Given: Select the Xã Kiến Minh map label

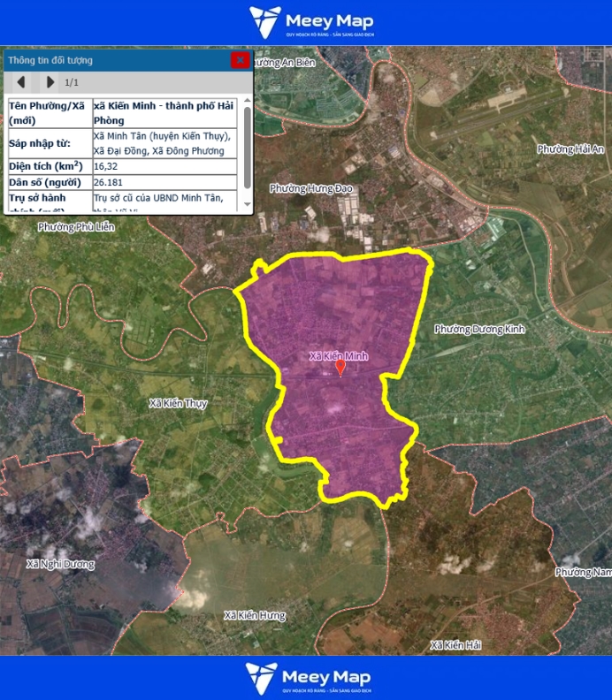Looking at the screenshot, I should 338,356.
